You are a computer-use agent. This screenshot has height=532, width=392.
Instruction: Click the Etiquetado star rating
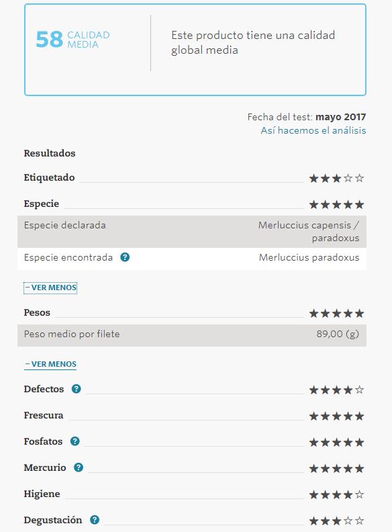(336, 178)
